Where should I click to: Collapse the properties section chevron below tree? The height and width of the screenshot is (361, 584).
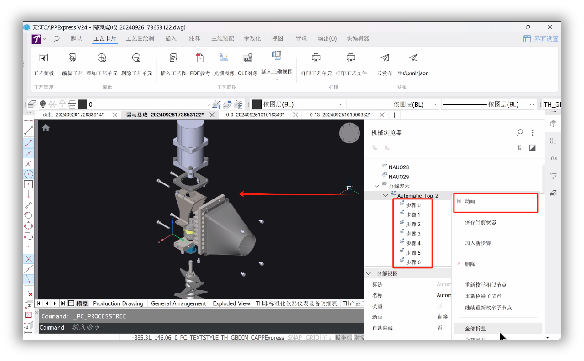[369, 273]
